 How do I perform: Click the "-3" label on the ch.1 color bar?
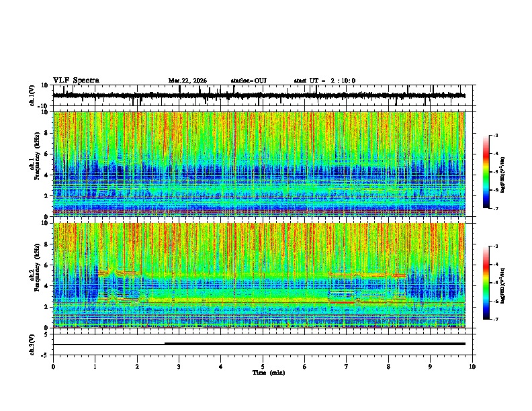pos(495,135)
